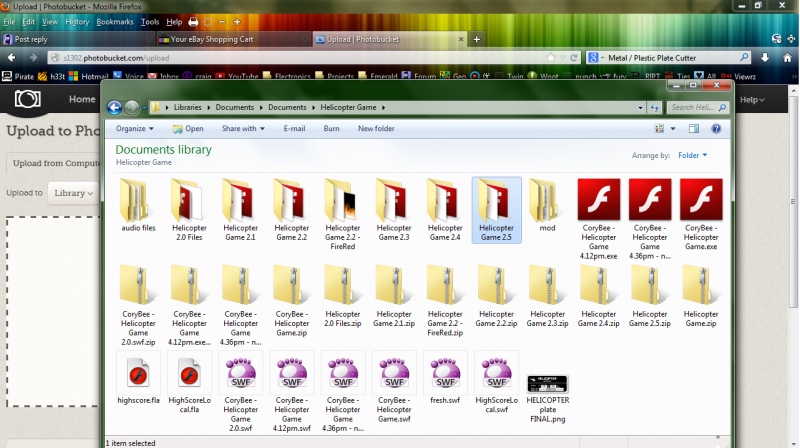Screen dimensions: 800x448
Task: Select Helicopter 2.0 Files.zip archive
Action: (343, 296)
